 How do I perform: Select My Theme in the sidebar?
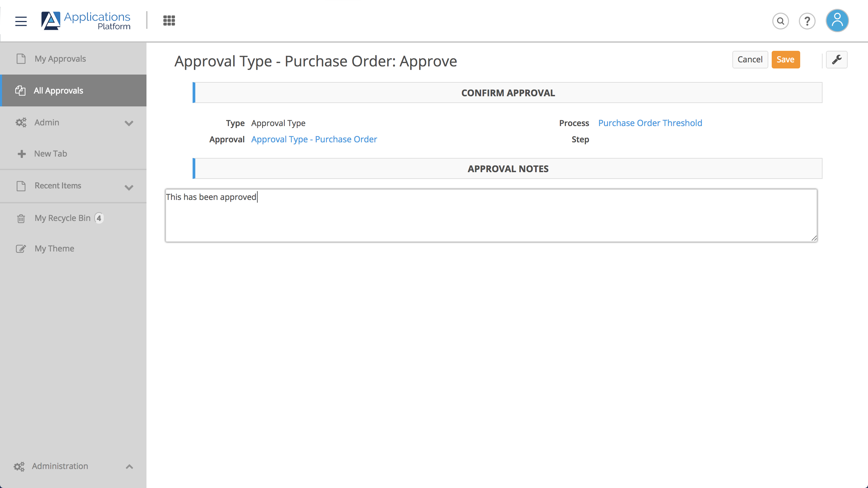pyautogui.click(x=54, y=248)
